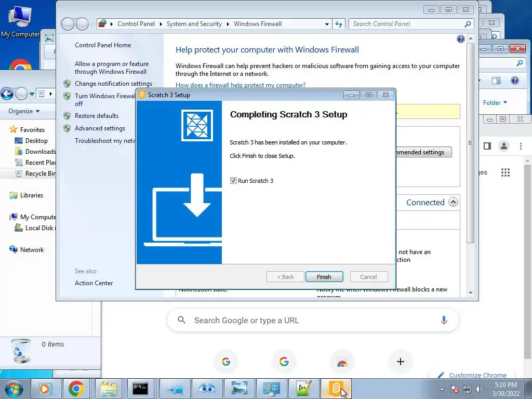Click Windows Firewall breadcrumb

258,24
